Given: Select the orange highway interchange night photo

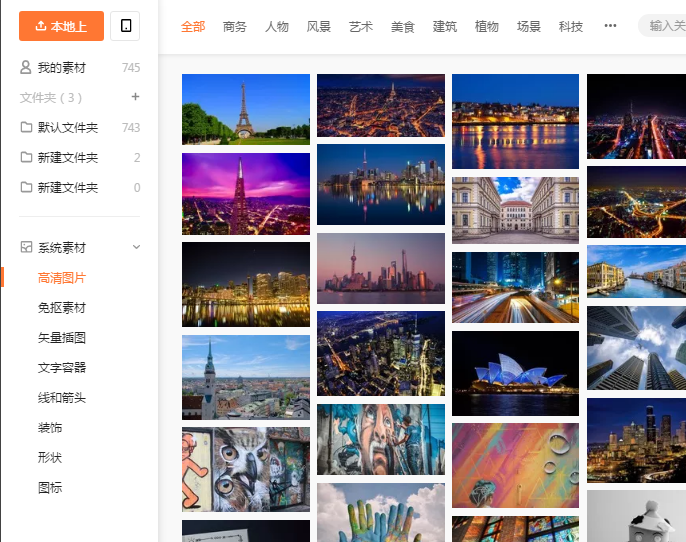Looking at the screenshot, I should click(637, 202).
